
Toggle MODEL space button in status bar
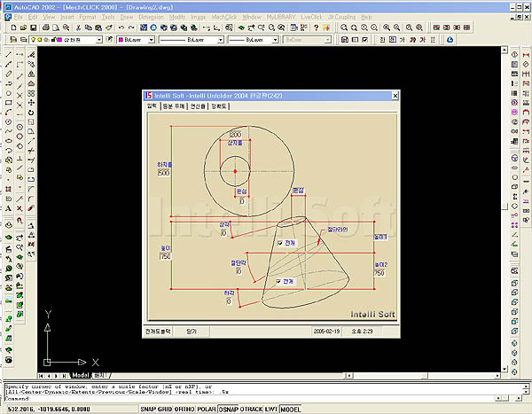291,409
